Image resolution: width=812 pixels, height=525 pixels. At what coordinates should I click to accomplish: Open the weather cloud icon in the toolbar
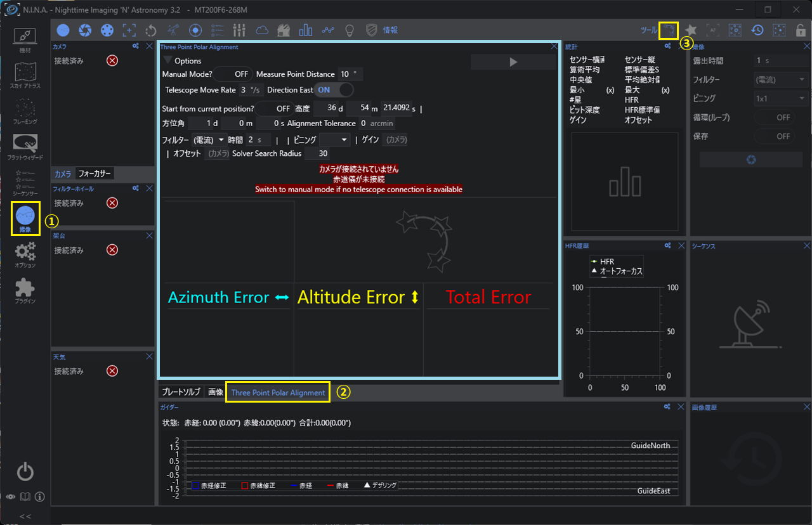click(x=262, y=30)
